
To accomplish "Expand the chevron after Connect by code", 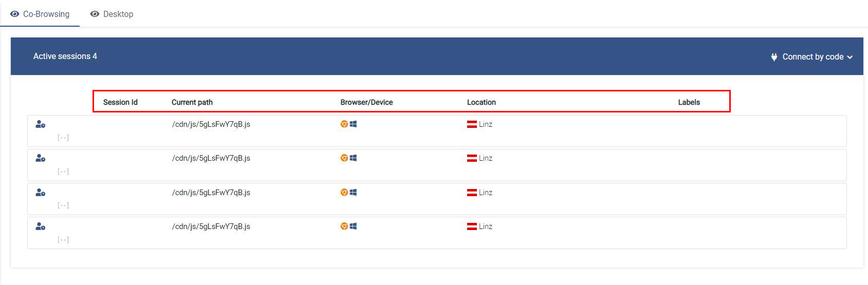I will [x=850, y=57].
